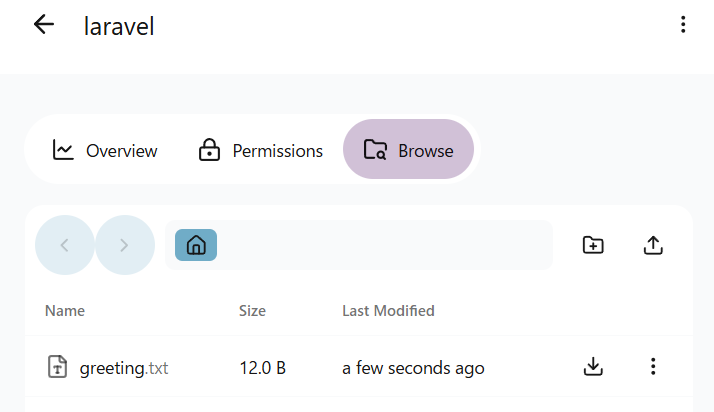Sort by Last Modified column
Image resolution: width=714 pixels, height=412 pixels.
(x=388, y=311)
